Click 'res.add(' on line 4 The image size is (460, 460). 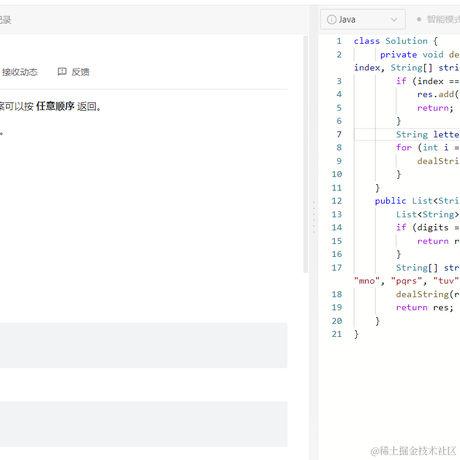[x=438, y=94]
